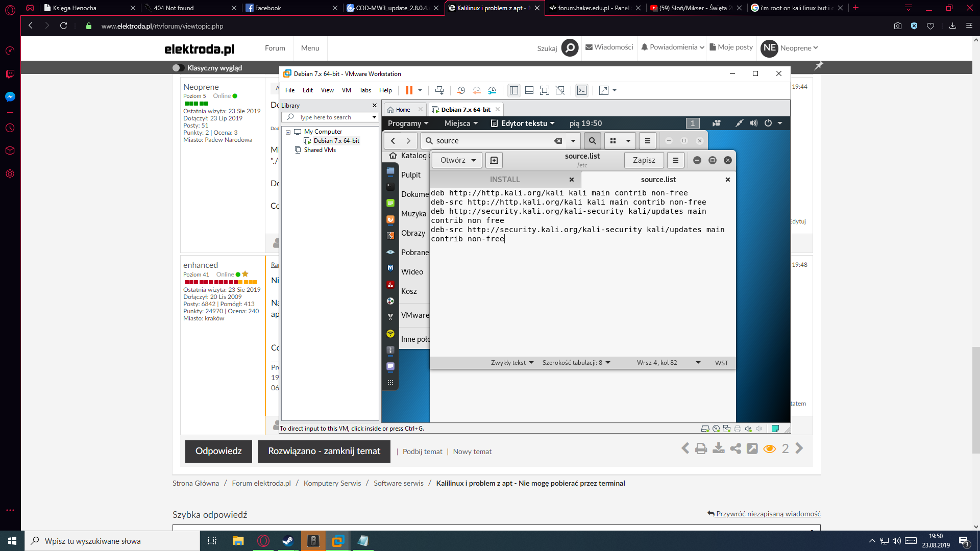Download the forum topic icon

[719, 448]
